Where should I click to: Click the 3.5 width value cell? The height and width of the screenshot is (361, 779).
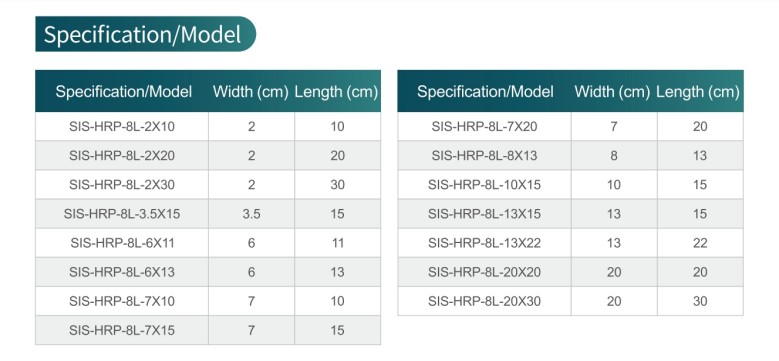click(x=251, y=214)
